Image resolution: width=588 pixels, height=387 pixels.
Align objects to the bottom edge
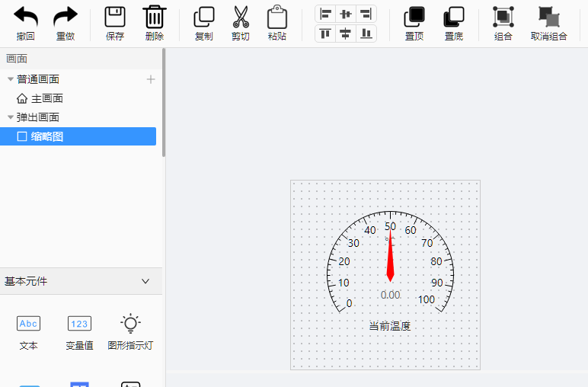coord(366,34)
